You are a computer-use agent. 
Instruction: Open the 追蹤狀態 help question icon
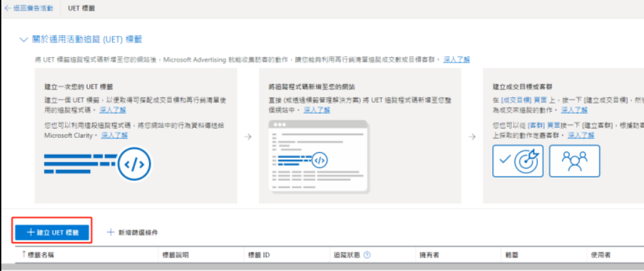click(x=367, y=255)
